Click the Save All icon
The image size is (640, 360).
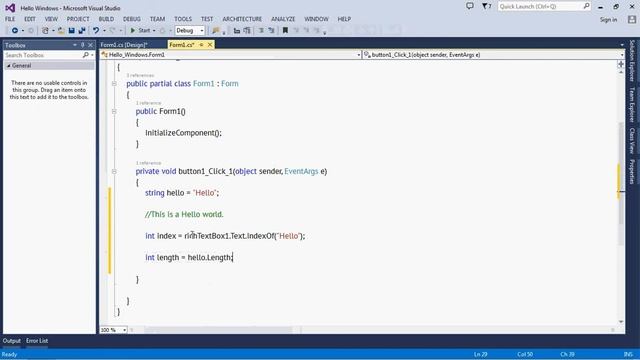pos(82,31)
